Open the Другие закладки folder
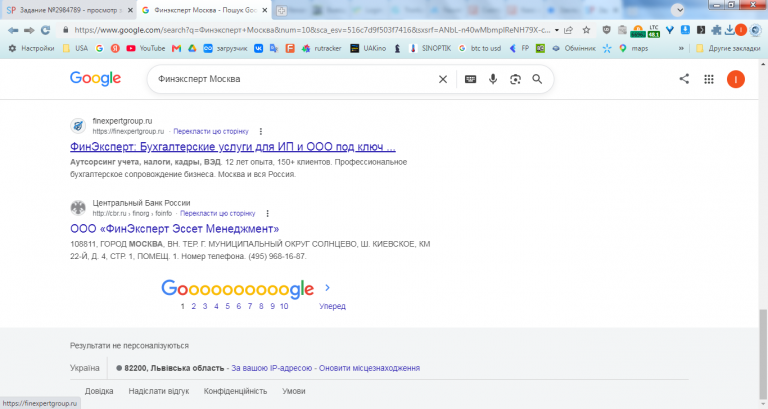 (x=728, y=48)
